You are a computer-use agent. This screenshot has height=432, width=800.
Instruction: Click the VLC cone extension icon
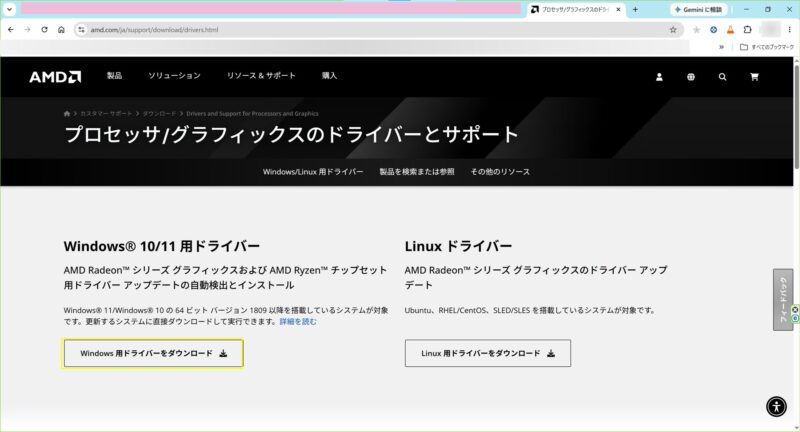tap(731, 30)
